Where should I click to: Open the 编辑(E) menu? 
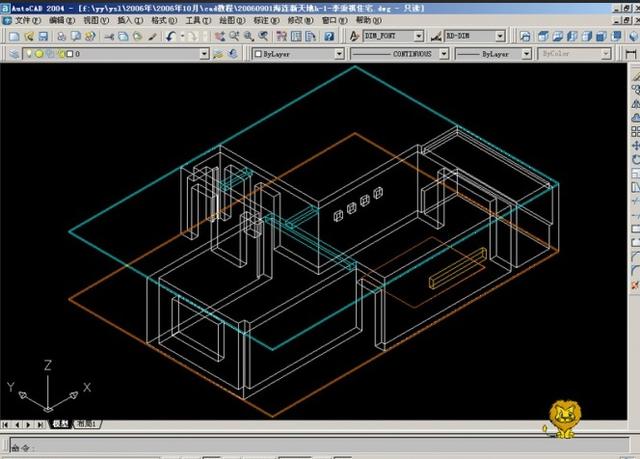coord(62,20)
